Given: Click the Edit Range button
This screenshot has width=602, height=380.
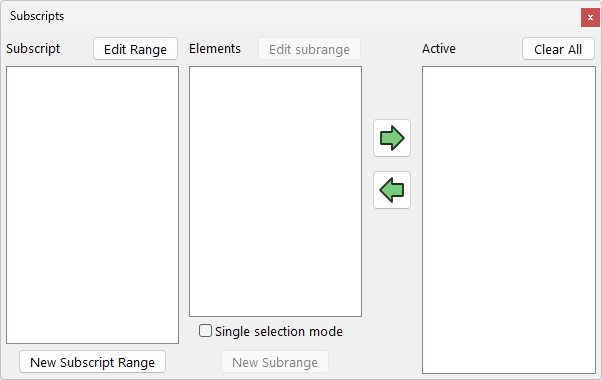Looking at the screenshot, I should [136, 49].
